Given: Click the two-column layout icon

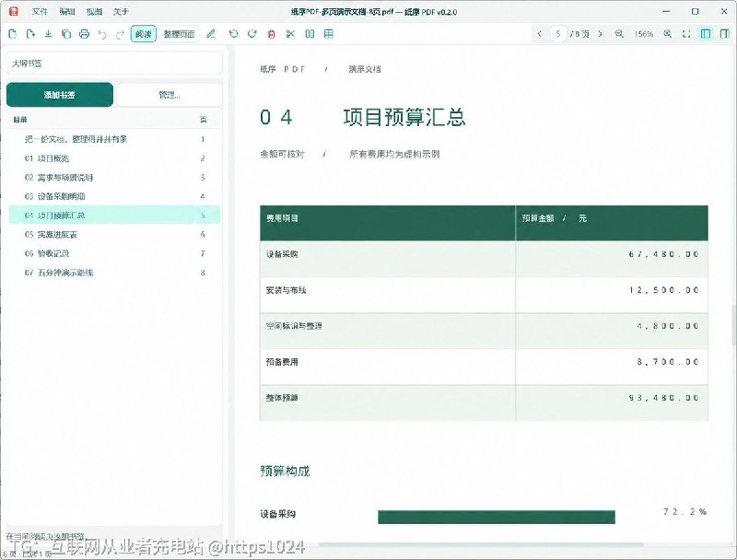Looking at the screenshot, I should (x=310, y=34).
